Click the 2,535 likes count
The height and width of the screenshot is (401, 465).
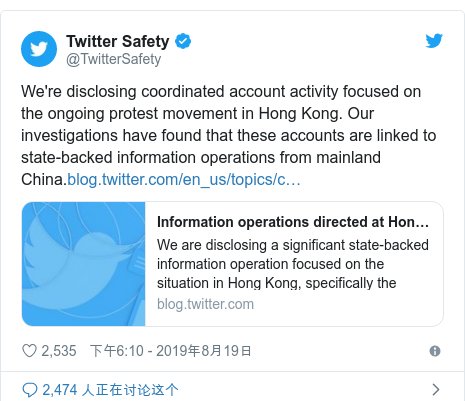click(59, 351)
